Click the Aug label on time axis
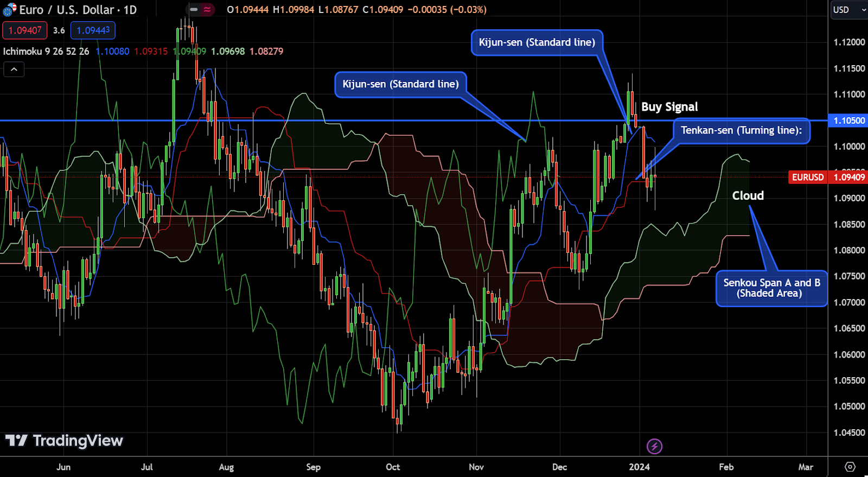This screenshot has height=477, width=868. (x=226, y=467)
